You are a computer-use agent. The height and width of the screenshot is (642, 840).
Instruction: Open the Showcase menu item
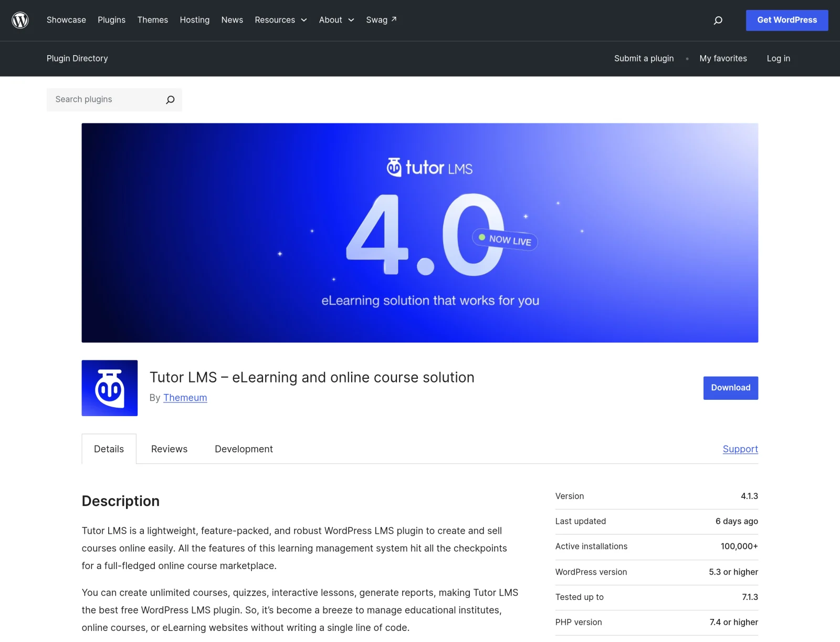[x=66, y=20]
